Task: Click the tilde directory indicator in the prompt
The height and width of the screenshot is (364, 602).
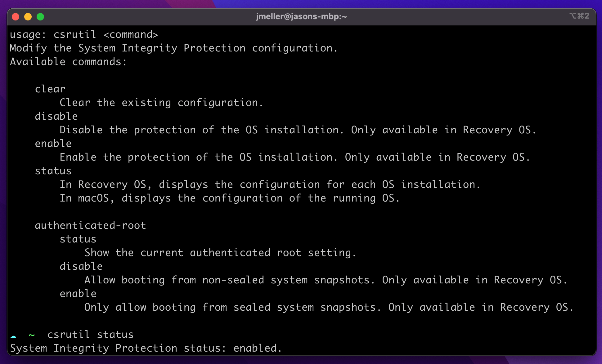Action: pos(31,335)
